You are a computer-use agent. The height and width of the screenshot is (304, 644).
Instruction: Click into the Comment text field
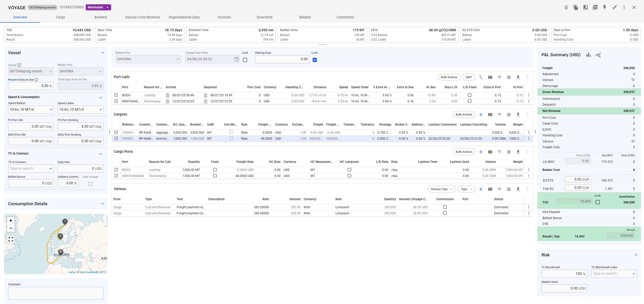(56, 293)
